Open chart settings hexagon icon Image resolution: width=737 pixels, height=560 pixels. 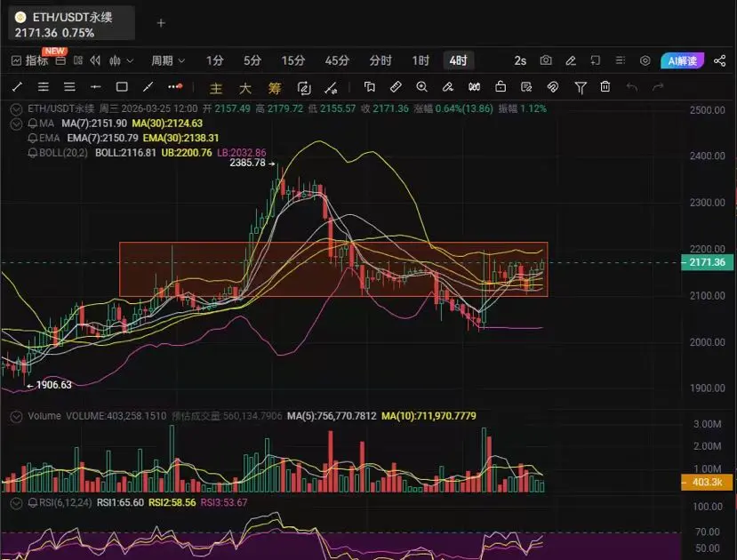pos(645,60)
